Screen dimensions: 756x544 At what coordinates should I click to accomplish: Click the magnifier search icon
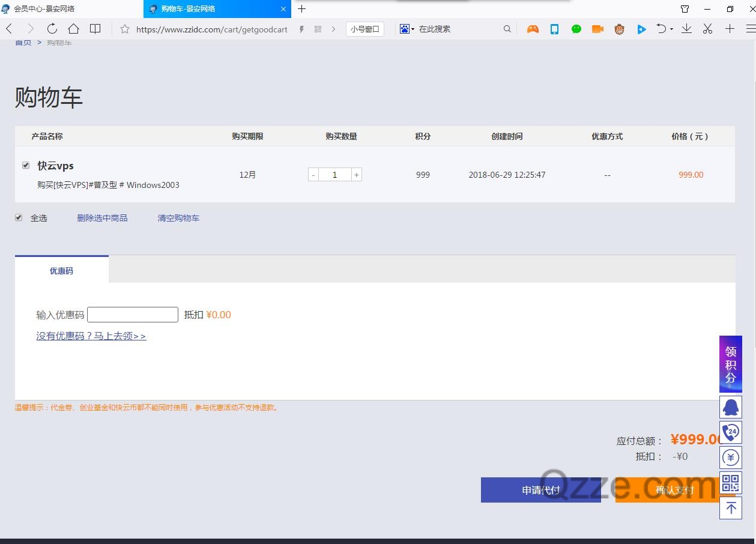tap(507, 29)
